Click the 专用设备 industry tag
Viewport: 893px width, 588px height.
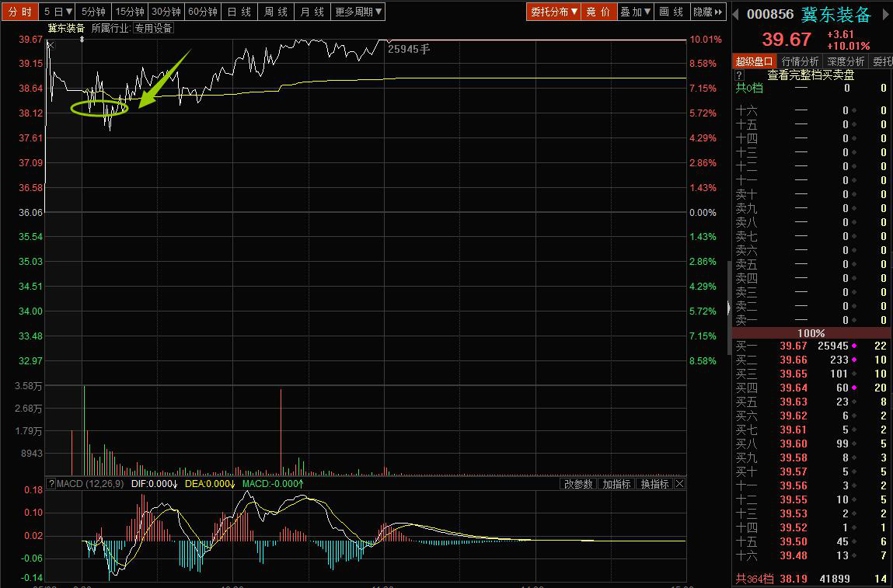coord(153,28)
